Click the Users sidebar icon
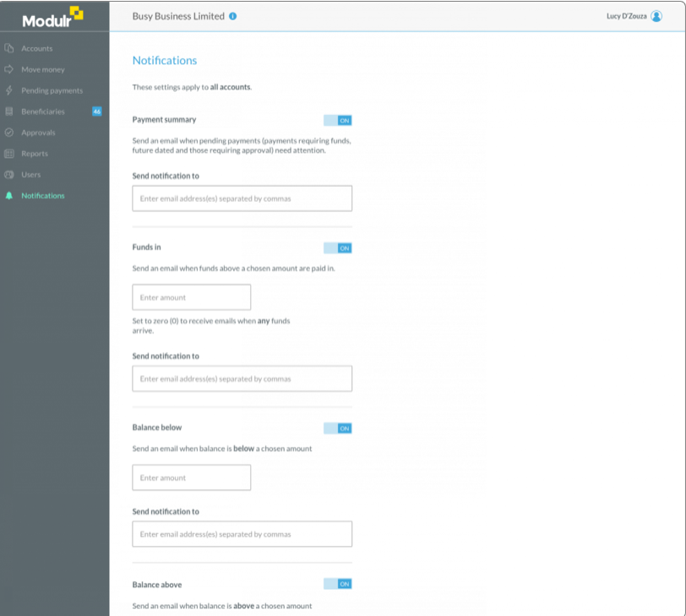The image size is (686, 616). click(9, 174)
